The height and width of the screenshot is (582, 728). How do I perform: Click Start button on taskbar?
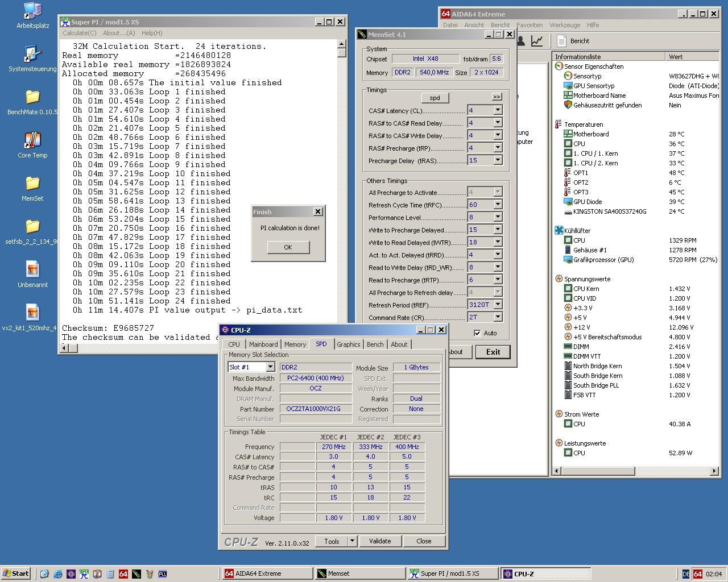pos(16,573)
